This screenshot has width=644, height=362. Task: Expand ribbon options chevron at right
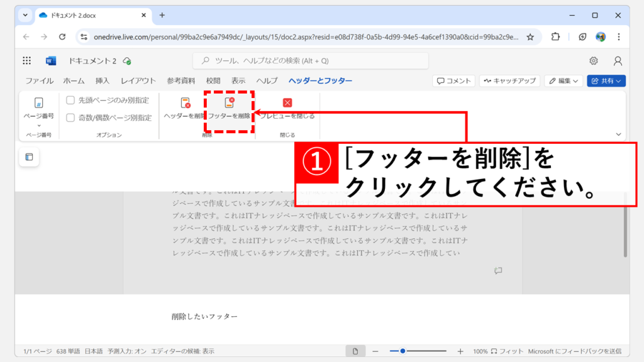coord(618,134)
